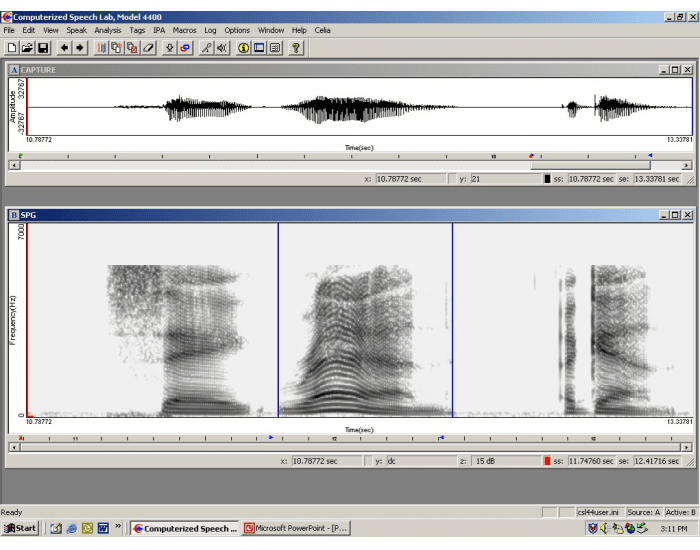Click the Microsoft PowerPoint taskbar button

296,528
